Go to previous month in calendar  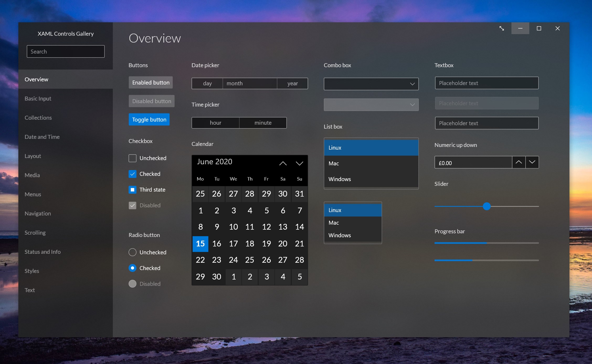(x=283, y=163)
